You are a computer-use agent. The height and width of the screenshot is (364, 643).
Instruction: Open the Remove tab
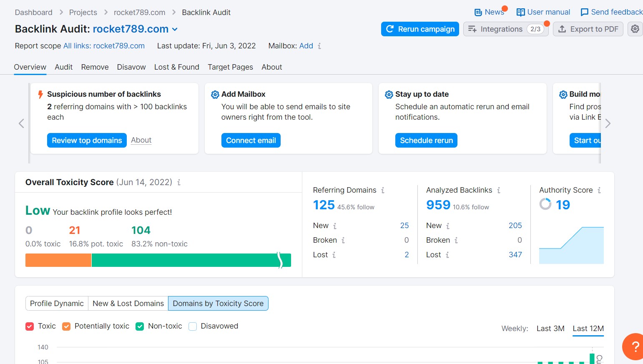[x=95, y=67]
